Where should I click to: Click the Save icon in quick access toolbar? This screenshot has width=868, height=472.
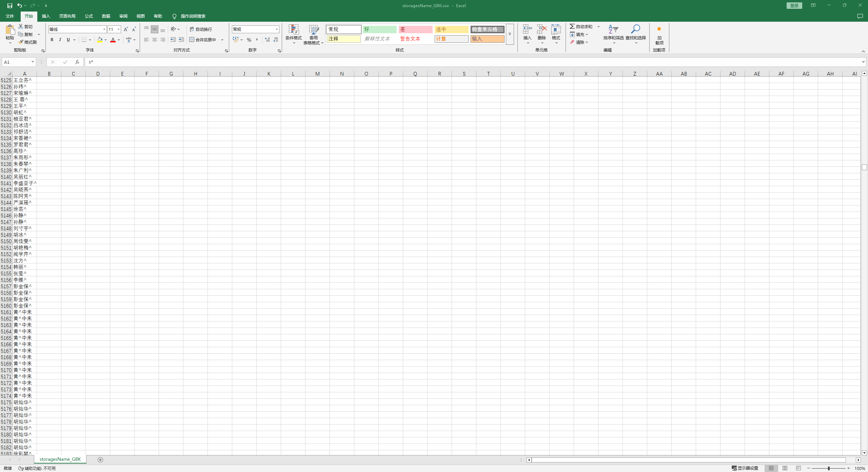click(x=9, y=5)
